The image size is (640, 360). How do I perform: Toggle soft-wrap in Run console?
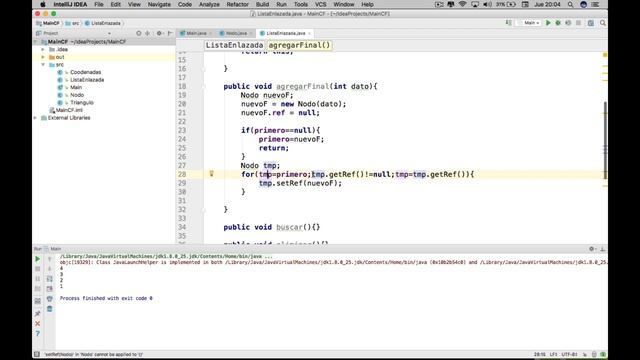point(49,279)
